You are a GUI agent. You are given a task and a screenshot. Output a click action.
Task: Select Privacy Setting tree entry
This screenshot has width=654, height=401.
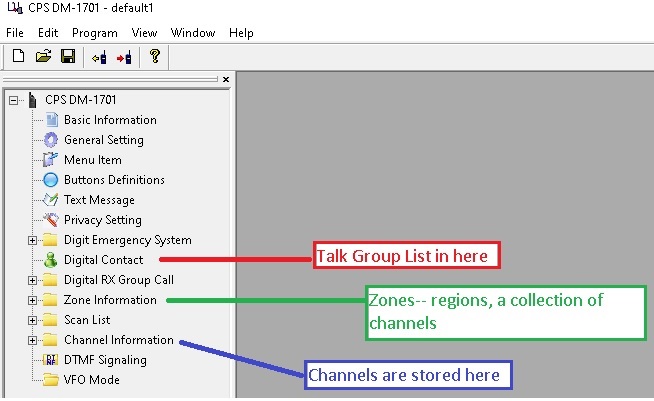coord(103,220)
